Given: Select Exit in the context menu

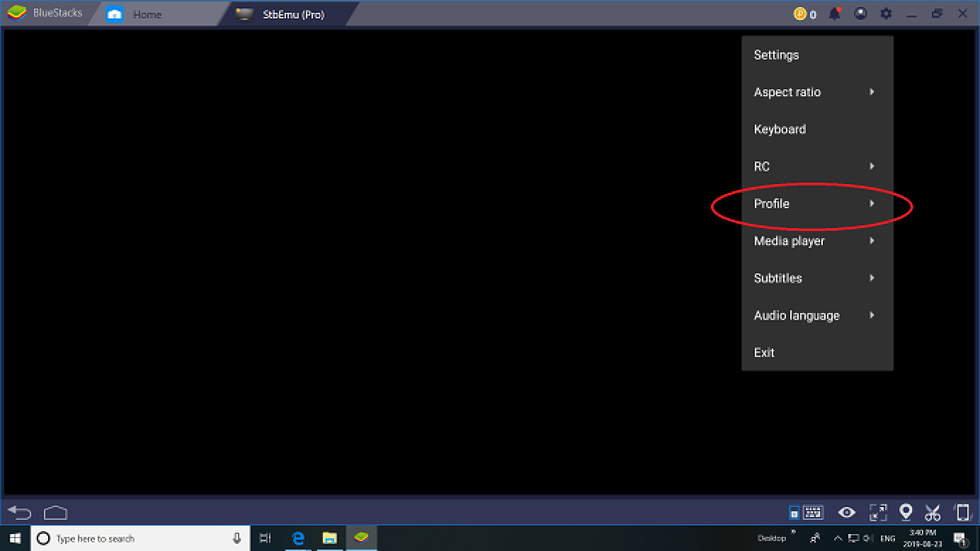Looking at the screenshot, I should [x=764, y=353].
